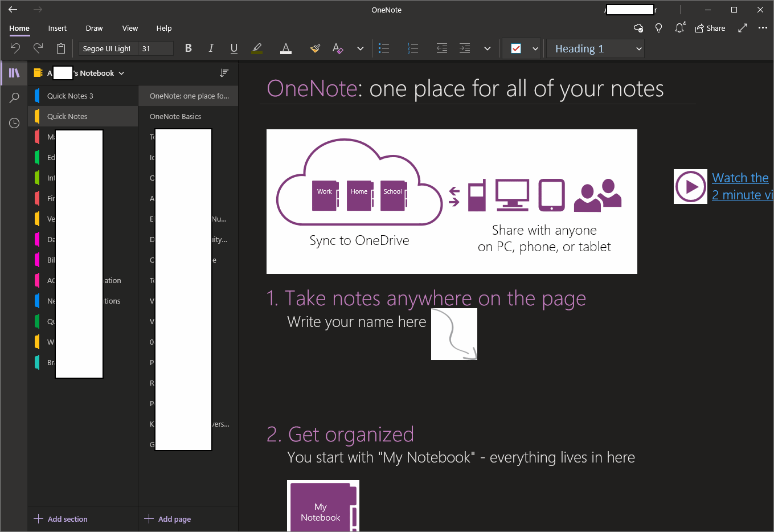Follow the Watch the 2 minute video link
The height and width of the screenshot is (532, 774).
(740, 186)
